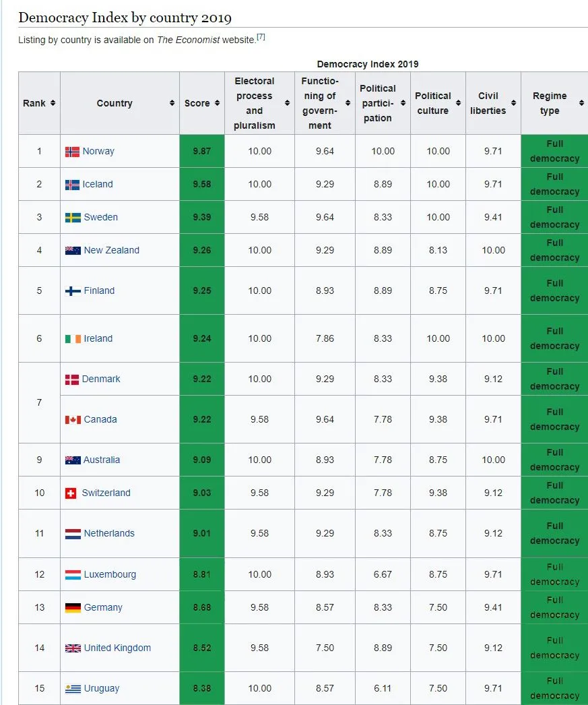Image resolution: width=588 pixels, height=705 pixels.
Task: Click the Sweden flag icon
Action: coord(73,218)
